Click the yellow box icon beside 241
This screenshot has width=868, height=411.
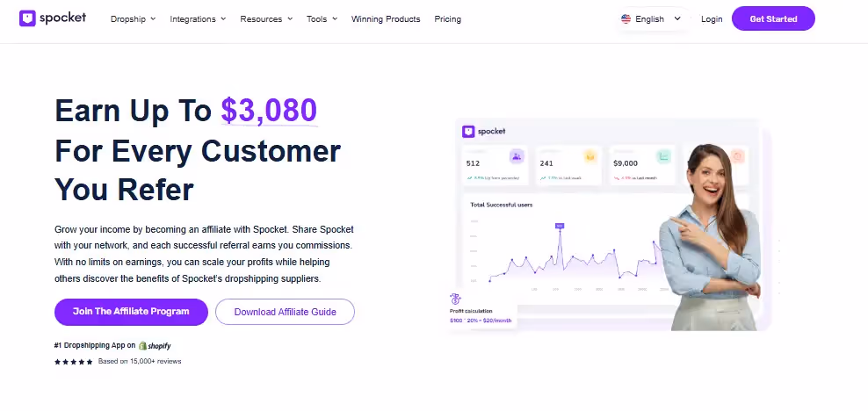pos(590,156)
